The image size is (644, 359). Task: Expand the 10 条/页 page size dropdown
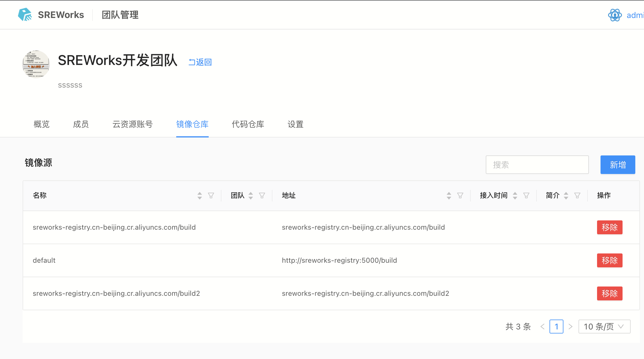click(x=604, y=327)
